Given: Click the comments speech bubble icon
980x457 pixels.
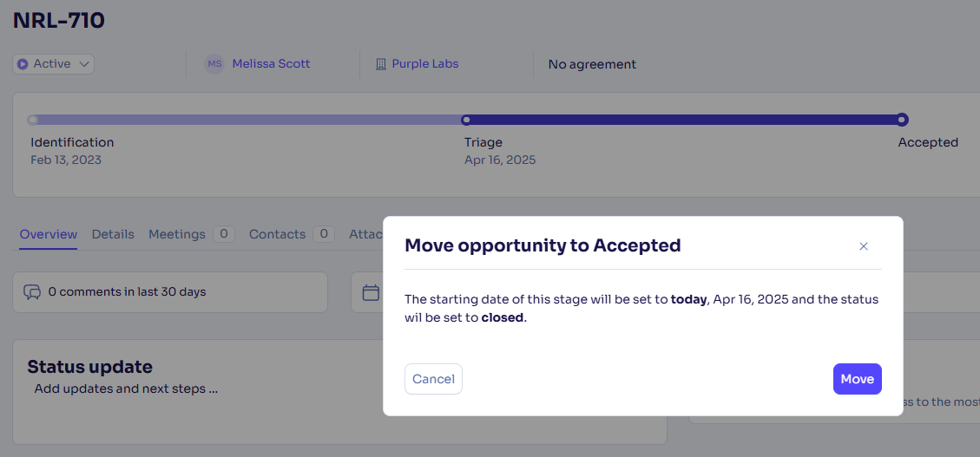Looking at the screenshot, I should tap(32, 292).
